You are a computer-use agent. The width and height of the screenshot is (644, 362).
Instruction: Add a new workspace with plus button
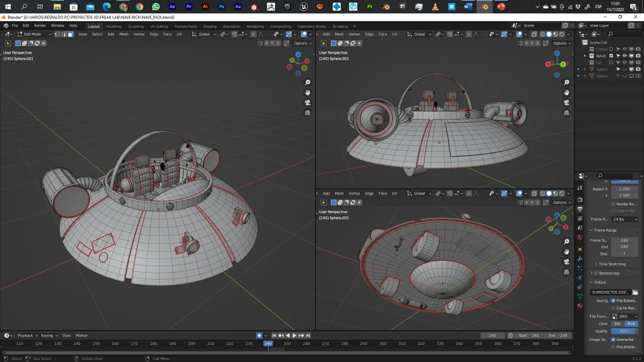pyautogui.click(x=354, y=26)
